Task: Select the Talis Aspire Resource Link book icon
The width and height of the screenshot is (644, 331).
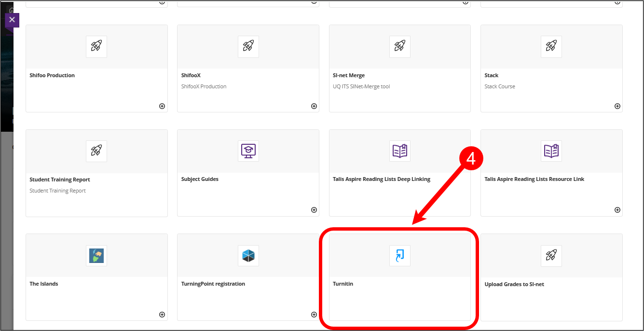Action: coord(551,151)
